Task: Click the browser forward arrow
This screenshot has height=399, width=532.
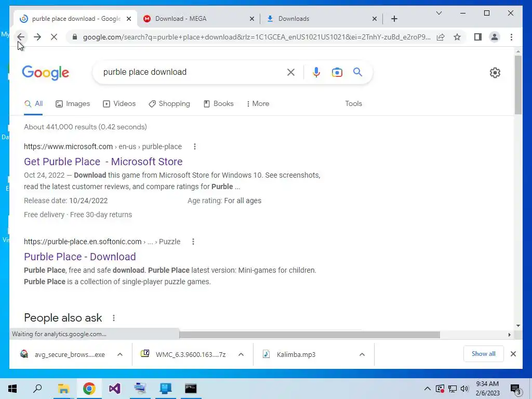Action: coord(37,37)
